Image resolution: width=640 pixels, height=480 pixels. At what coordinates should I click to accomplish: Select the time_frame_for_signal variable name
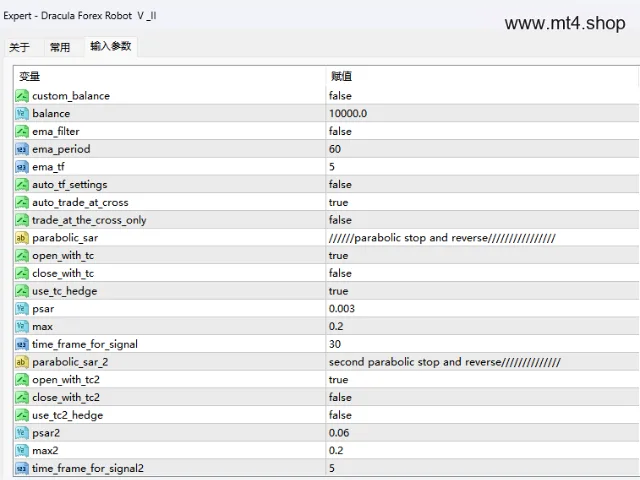point(85,344)
